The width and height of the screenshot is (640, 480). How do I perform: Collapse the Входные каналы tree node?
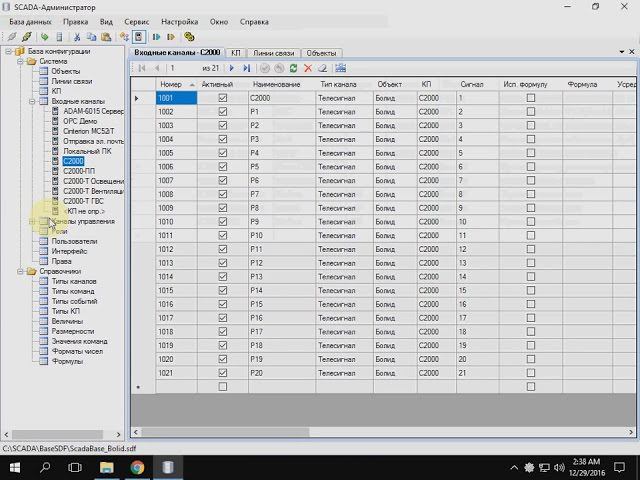click(x=33, y=101)
